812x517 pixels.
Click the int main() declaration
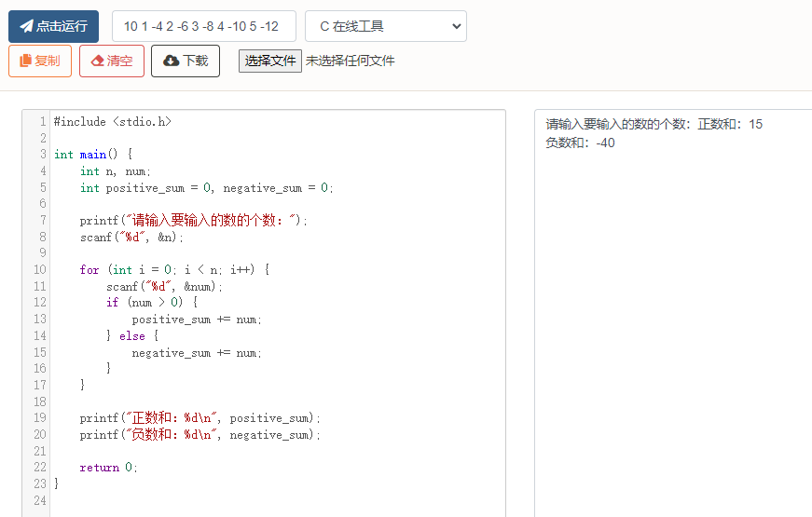(x=93, y=155)
